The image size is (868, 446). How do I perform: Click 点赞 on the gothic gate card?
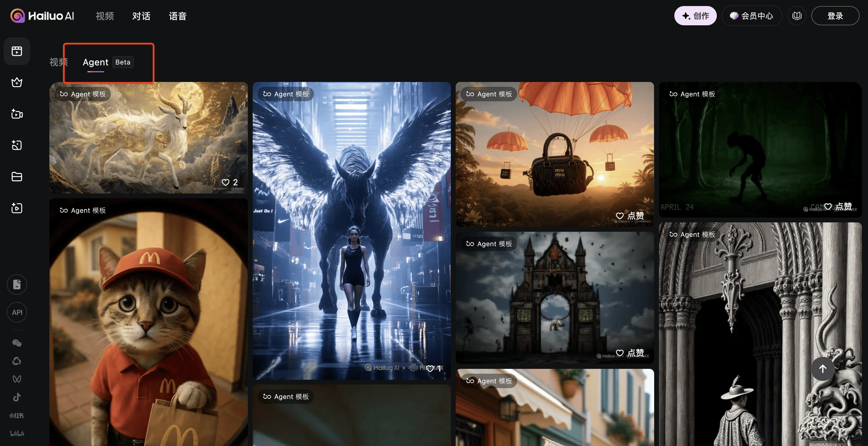coord(630,353)
